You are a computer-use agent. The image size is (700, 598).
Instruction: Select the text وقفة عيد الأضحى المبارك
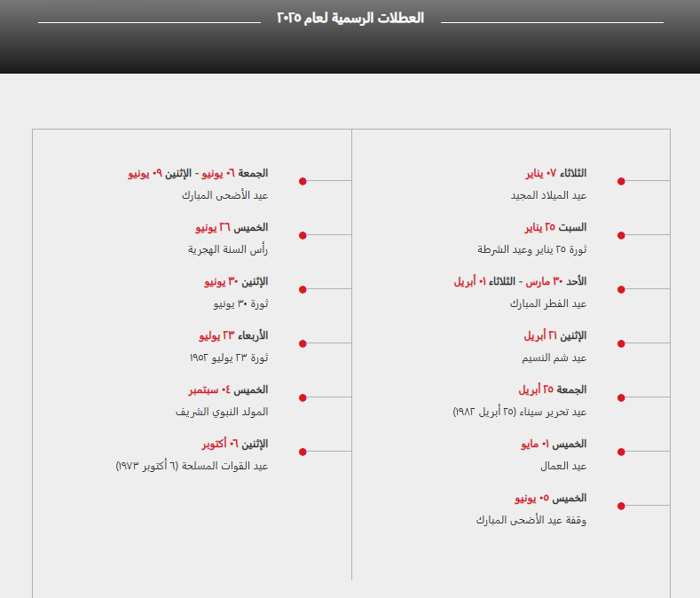tap(531, 520)
